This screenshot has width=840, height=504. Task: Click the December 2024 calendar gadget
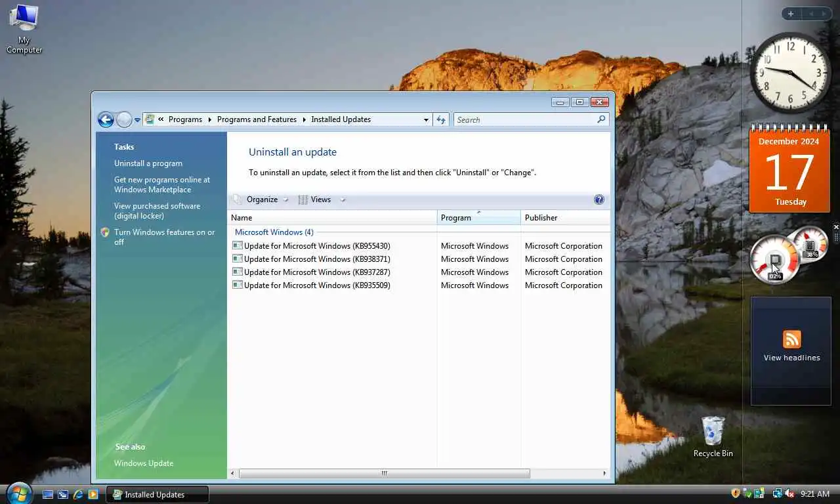click(x=789, y=168)
